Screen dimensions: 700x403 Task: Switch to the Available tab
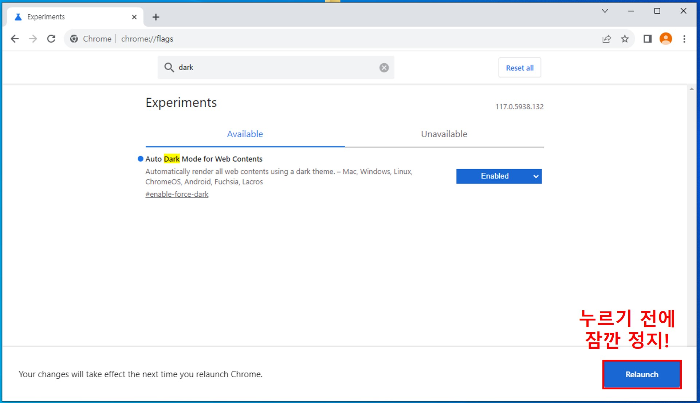pos(245,134)
